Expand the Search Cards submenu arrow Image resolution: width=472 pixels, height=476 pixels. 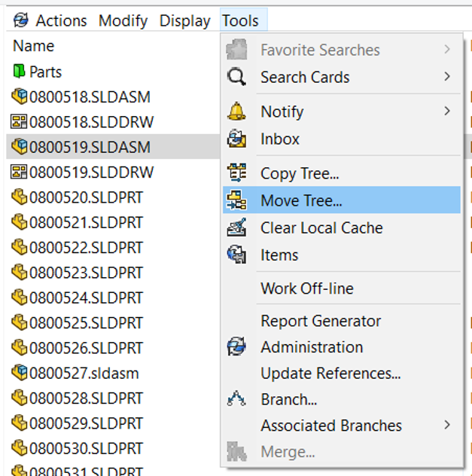point(447,77)
